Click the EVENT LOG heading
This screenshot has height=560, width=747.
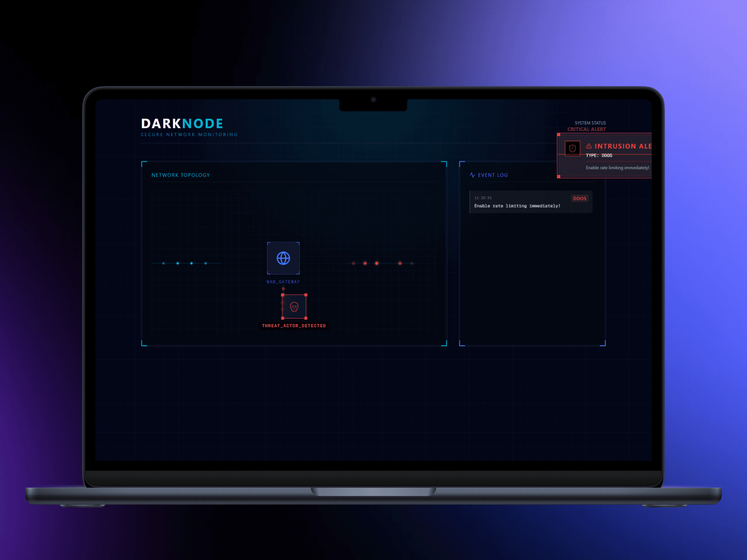click(x=493, y=175)
